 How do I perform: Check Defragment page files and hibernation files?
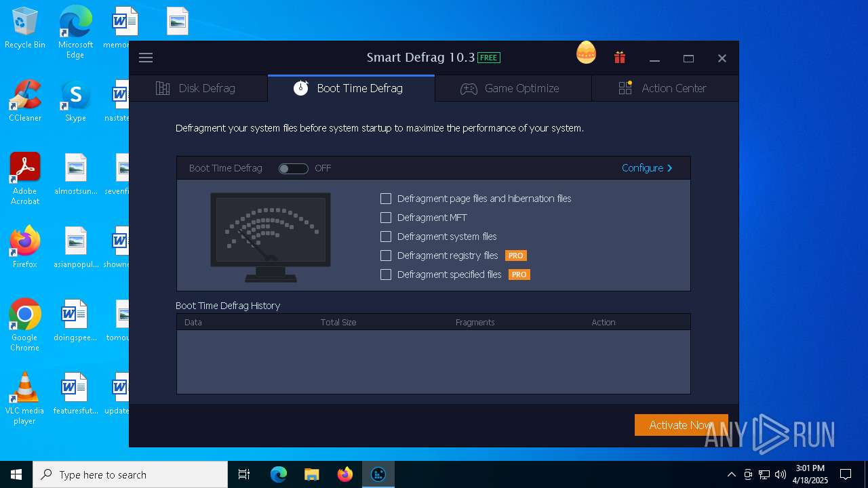coord(386,199)
